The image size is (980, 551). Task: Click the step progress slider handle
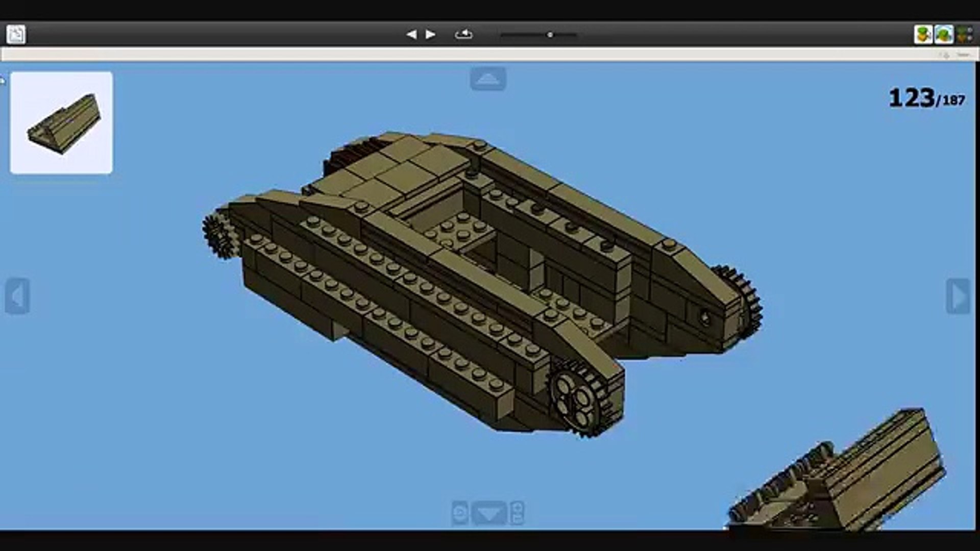(x=550, y=35)
